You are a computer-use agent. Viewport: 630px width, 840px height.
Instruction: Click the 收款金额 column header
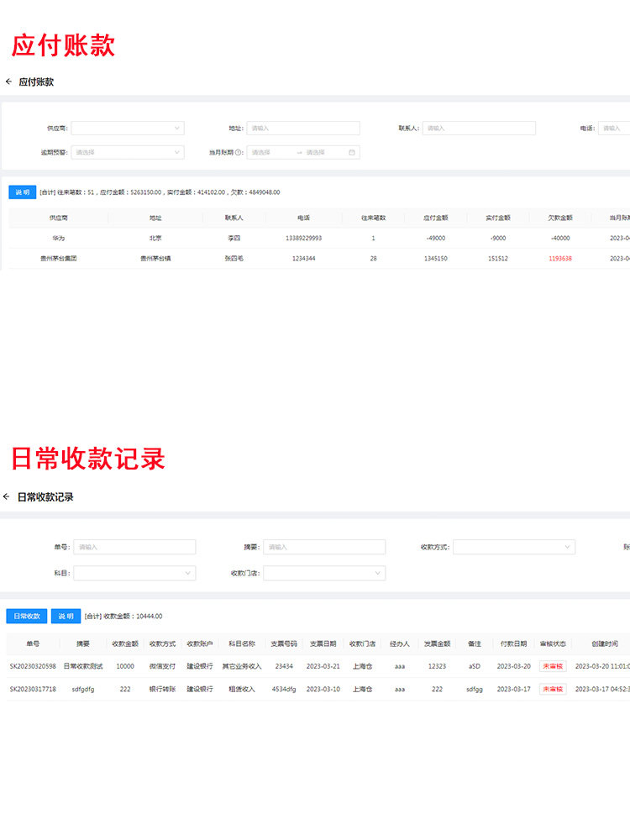[125, 643]
